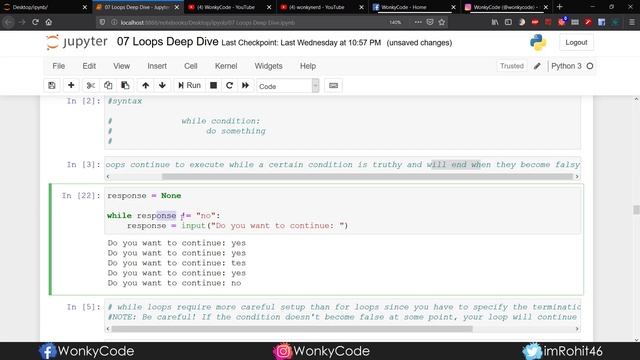Screen dimensions: 640x360
Task: Open a new browser tab
Action: 560,7
